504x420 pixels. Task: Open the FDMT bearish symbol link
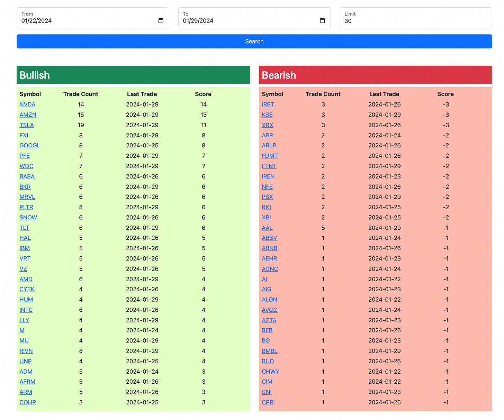tap(270, 156)
